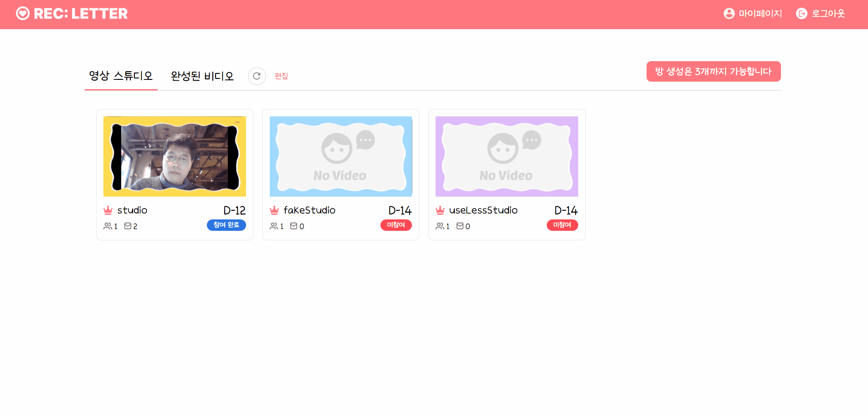868x416 pixels.
Task: Toggle the 미참여 badge on fakeStudio
Action: (x=396, y=225)
